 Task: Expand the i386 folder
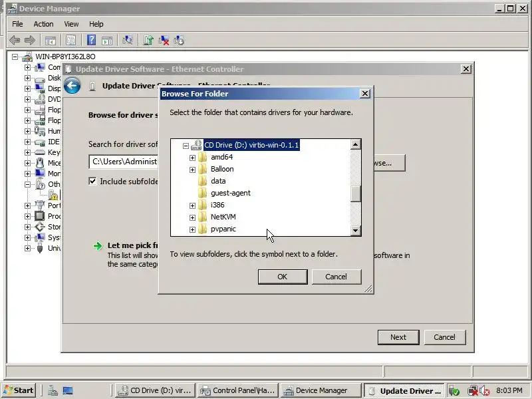pyautogui.click(x=192, y=205)
